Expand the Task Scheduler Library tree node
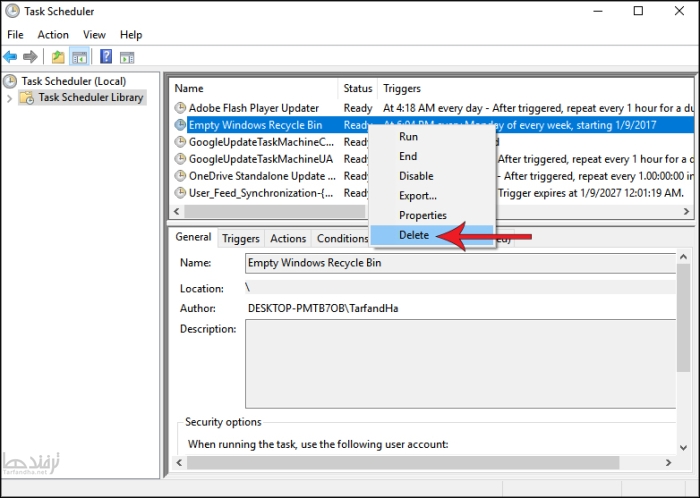 pyautogui.click(x=9, y=98)
